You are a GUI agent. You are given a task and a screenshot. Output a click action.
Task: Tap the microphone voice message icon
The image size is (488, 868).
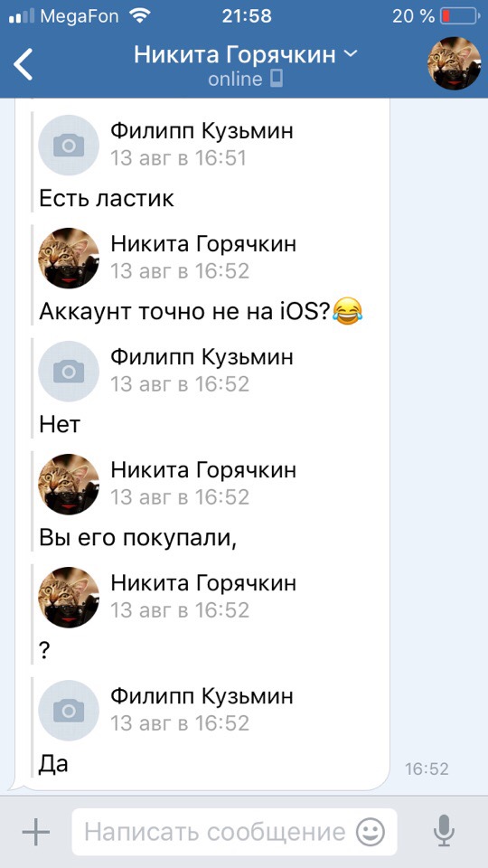tap(444, 831)
